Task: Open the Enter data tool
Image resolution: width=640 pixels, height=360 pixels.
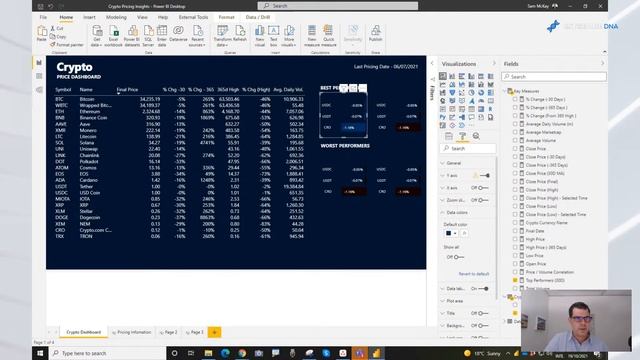Action: tap(162, 36)
